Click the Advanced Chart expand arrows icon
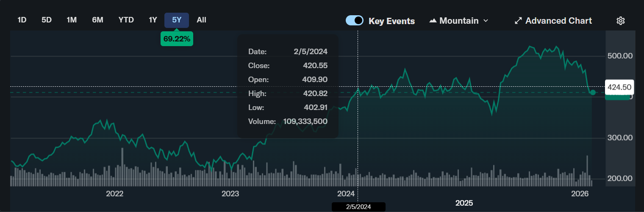Viewport: 644px width, 212px height. click(518, 21)
